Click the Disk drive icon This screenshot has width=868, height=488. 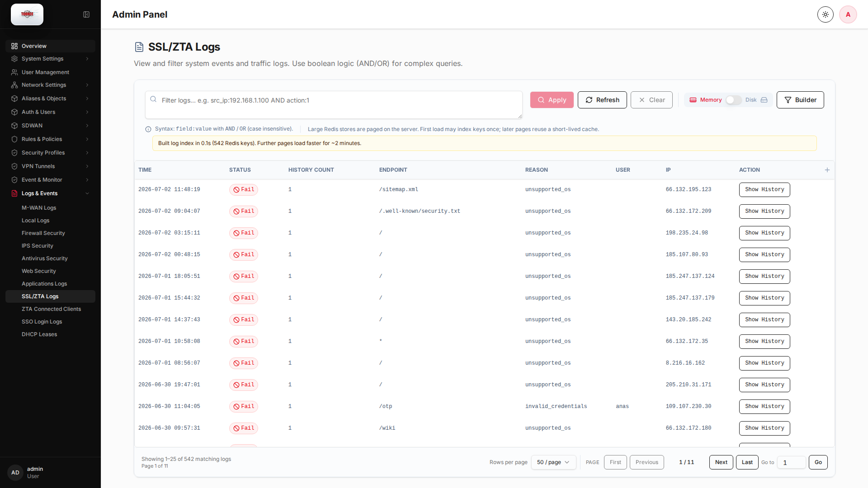coord(764,100)
